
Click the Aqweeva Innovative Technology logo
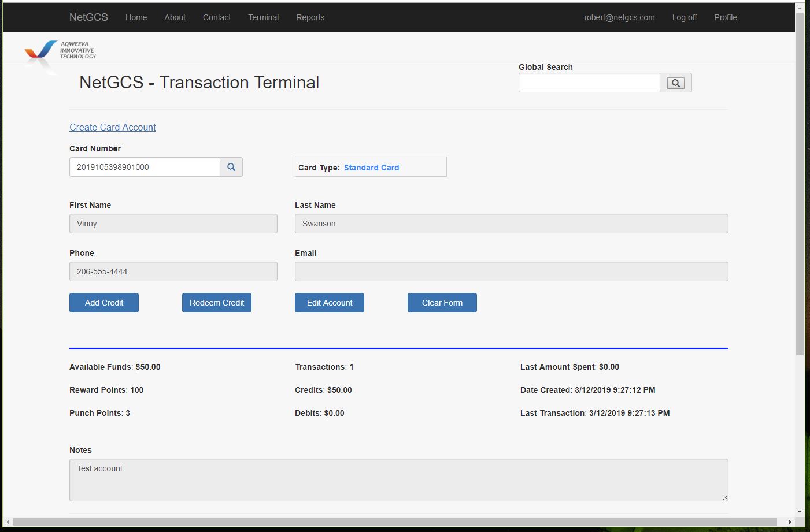click(60, 51)
